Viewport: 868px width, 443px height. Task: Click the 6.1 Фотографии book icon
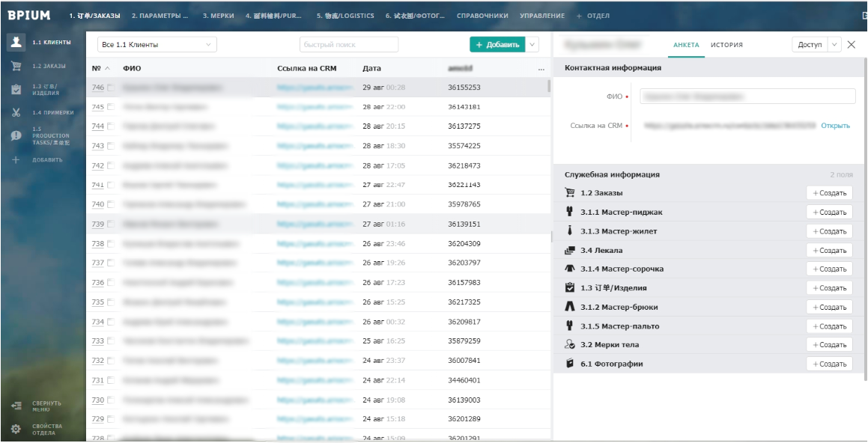point(570,364)
